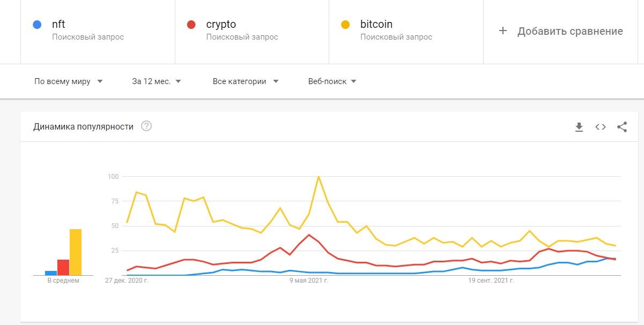
Task: Click the blue nft color dot
Action: [x=37, y=24]
